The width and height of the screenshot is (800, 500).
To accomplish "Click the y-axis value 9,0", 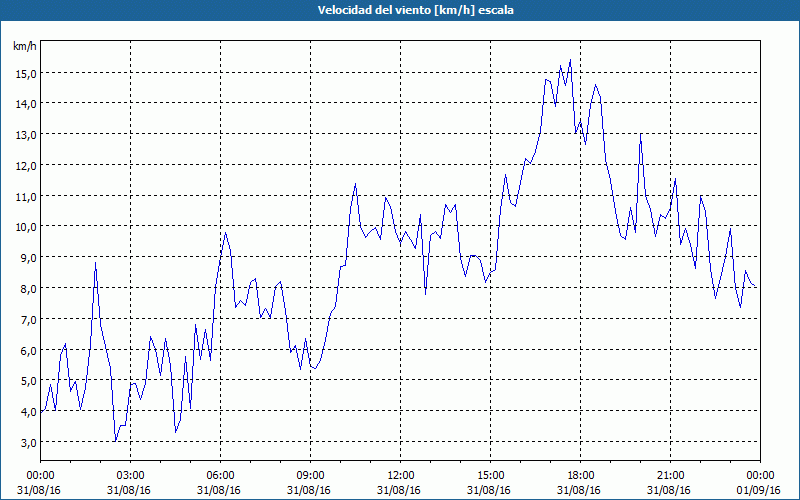I will [28, 257].
